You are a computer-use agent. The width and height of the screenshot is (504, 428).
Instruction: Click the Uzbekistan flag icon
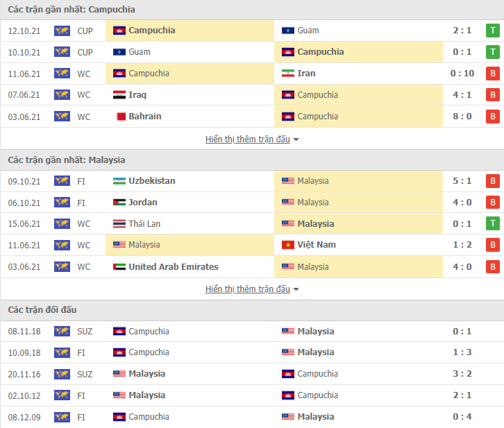119,181
